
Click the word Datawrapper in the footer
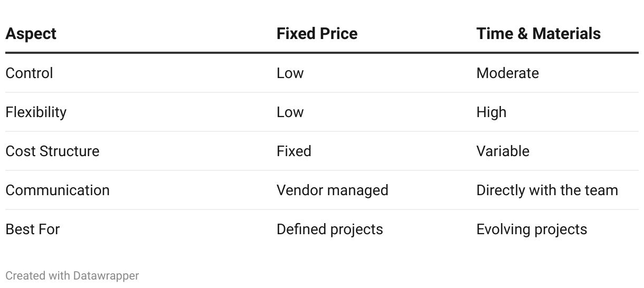coord(106,275)
